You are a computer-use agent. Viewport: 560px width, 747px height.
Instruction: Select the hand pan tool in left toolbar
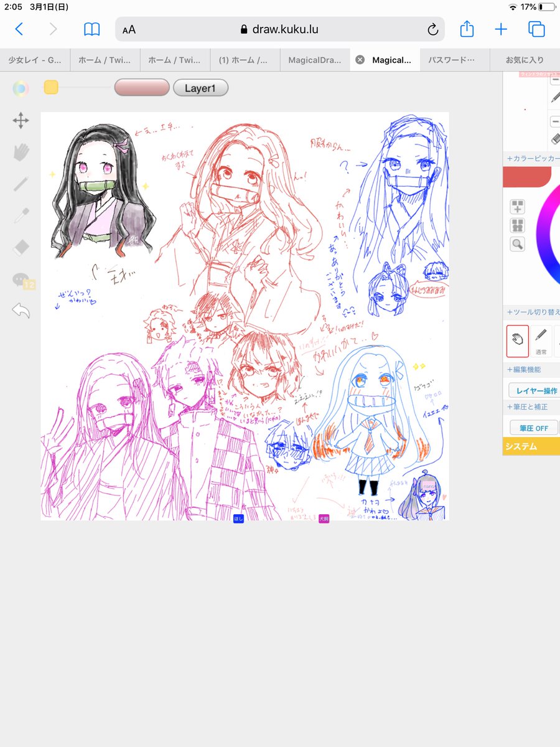click(21, 153)
